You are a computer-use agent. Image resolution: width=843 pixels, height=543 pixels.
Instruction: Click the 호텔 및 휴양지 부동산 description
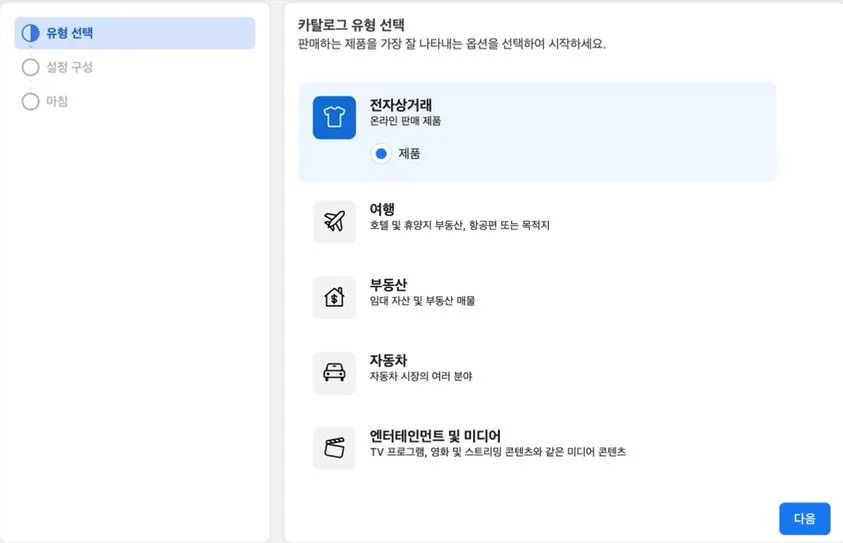[460, 225]
